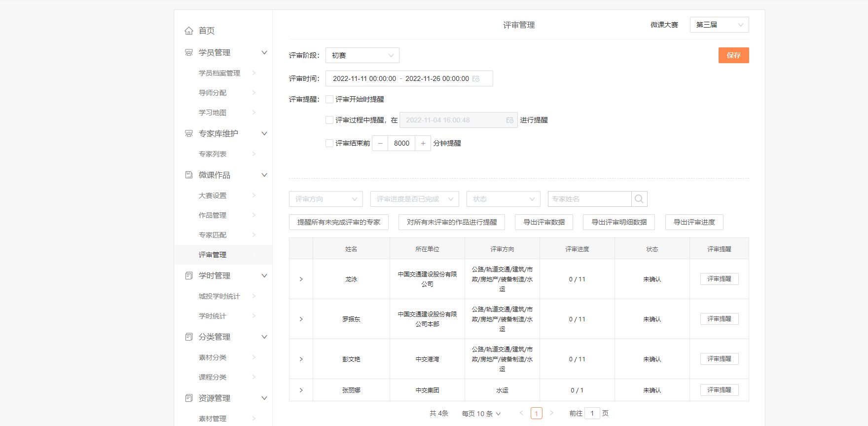Open 导师分配 menu item

click(x=223, y=93)
